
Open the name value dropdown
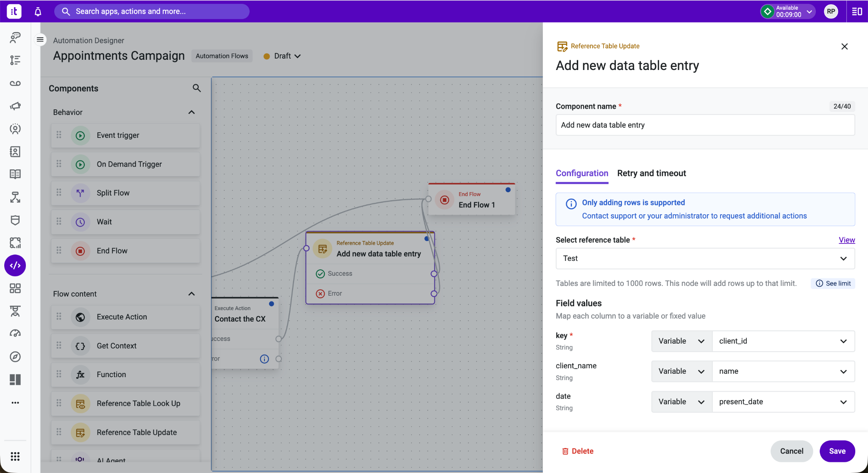783,371
